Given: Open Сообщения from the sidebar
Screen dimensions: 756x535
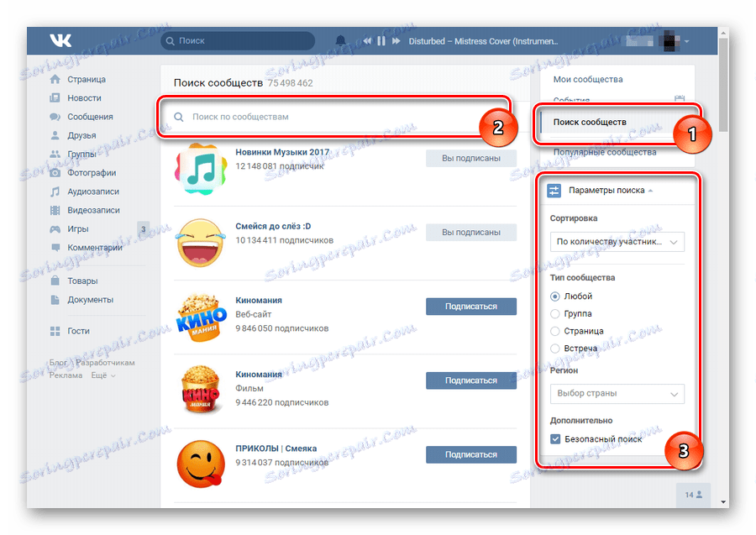Looking at the screenshot, I should point(90,116).
